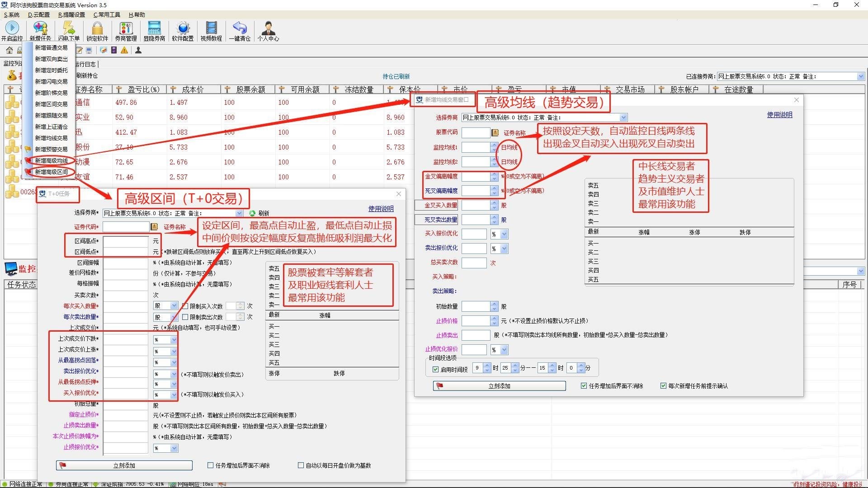Open 券商管理 broker management icon
868x488 pixels.
click(126, 30)
